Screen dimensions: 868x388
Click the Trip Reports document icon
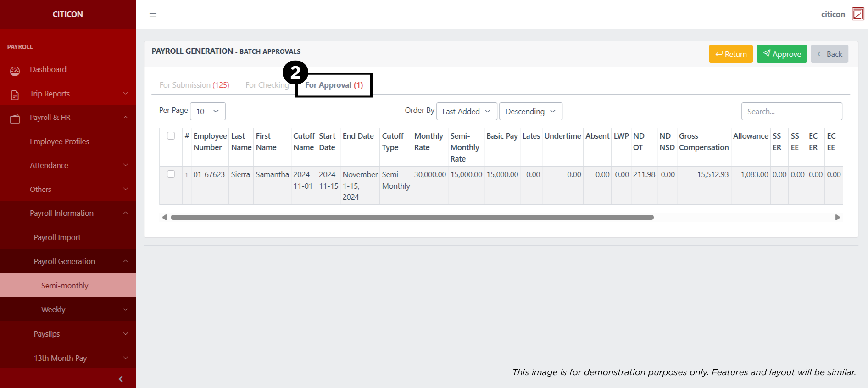coord(15,95)
